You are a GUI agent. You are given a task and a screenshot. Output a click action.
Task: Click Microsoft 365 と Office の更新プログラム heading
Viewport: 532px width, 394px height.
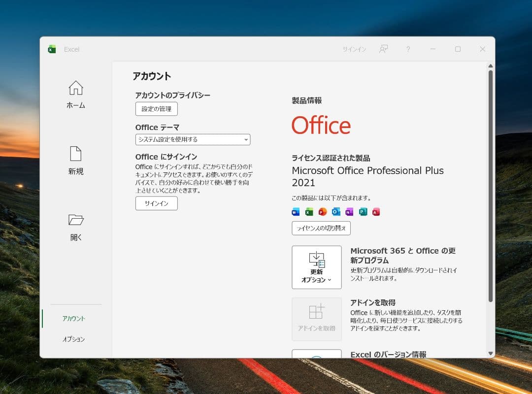click(403, 256)
